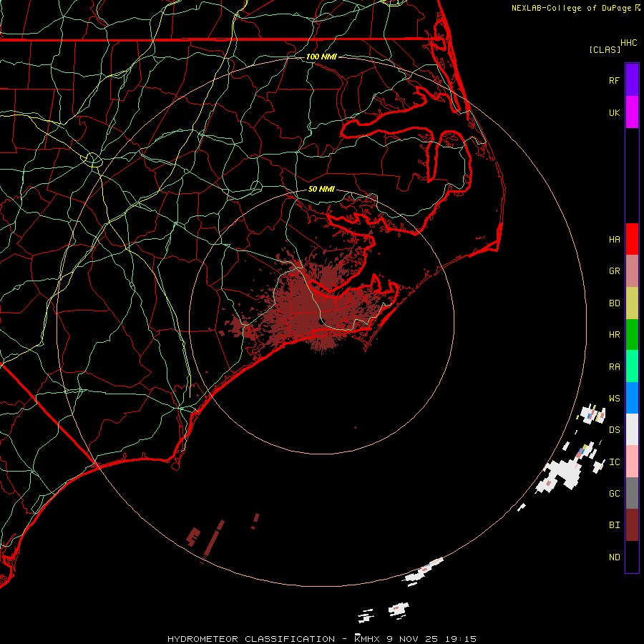Click the HR green legend swatch
The height and width of the screenshot is (644, 644).
point(632,335)
